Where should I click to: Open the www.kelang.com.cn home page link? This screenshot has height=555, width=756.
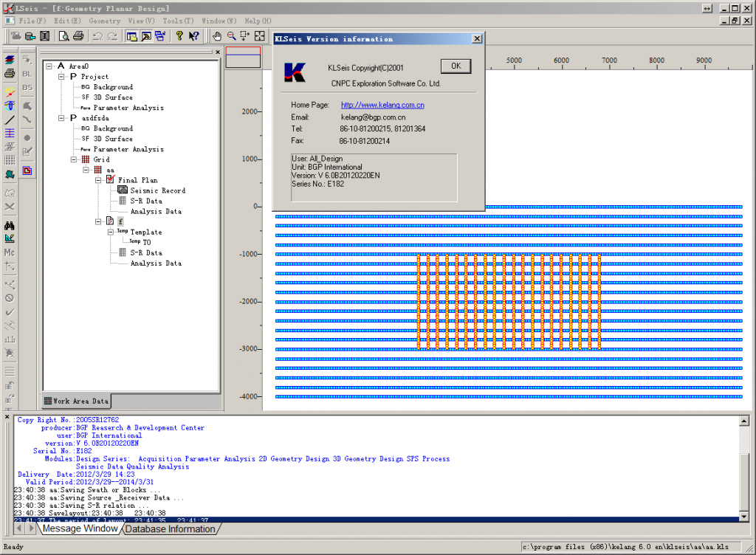(x=383, y=105)
